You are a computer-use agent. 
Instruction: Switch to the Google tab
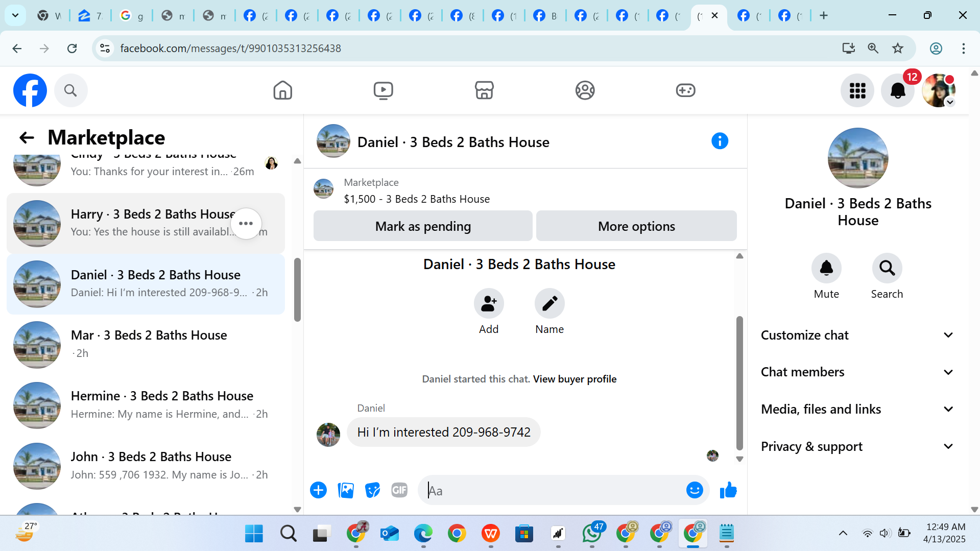[131, 15]
